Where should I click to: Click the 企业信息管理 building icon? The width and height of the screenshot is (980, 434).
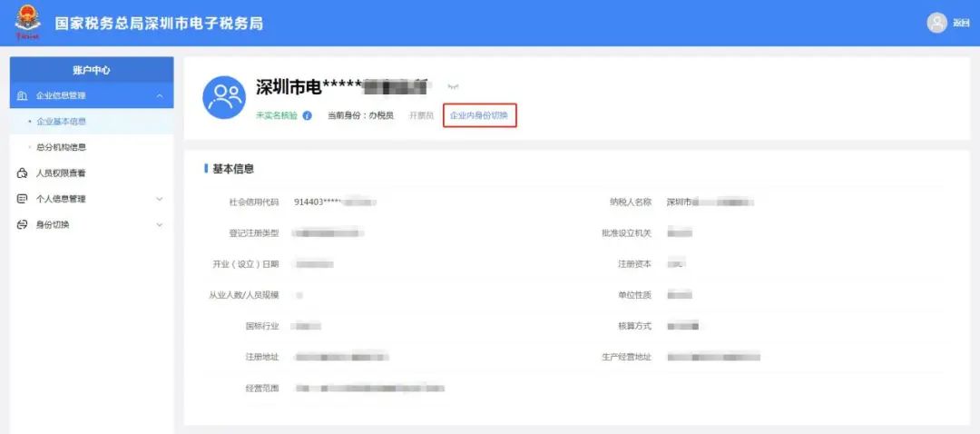coord(23,95)
